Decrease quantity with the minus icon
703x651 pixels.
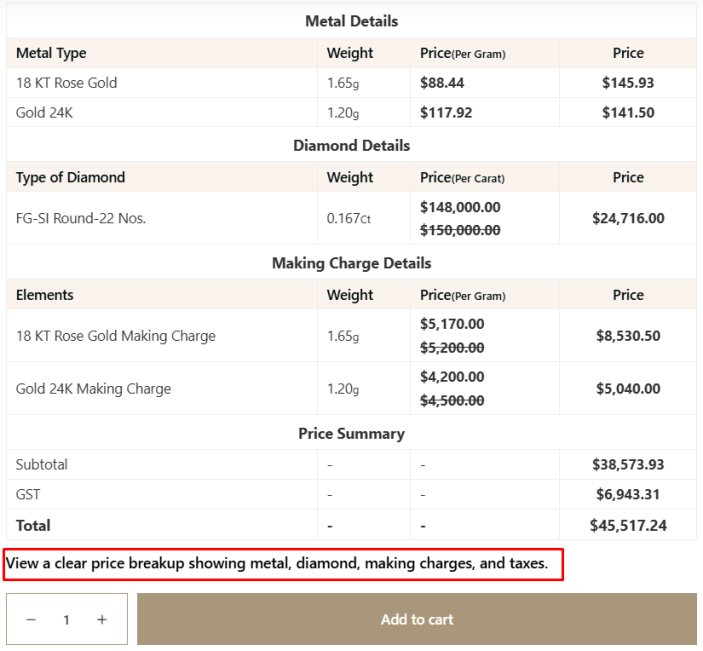pyautogui.click(x=31, y=620)
